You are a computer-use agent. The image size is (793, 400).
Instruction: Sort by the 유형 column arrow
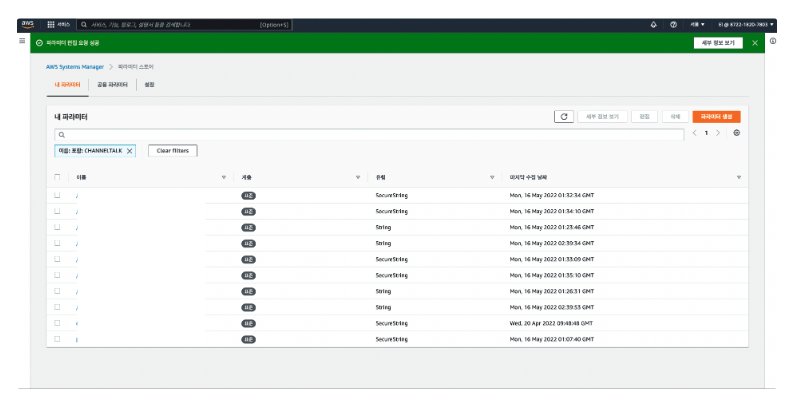(492, 177)
